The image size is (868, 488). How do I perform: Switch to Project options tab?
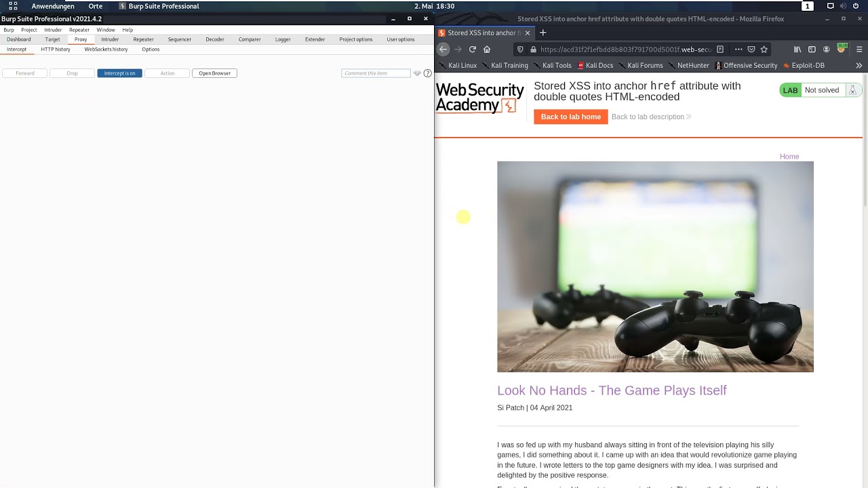tap(356, 39)
